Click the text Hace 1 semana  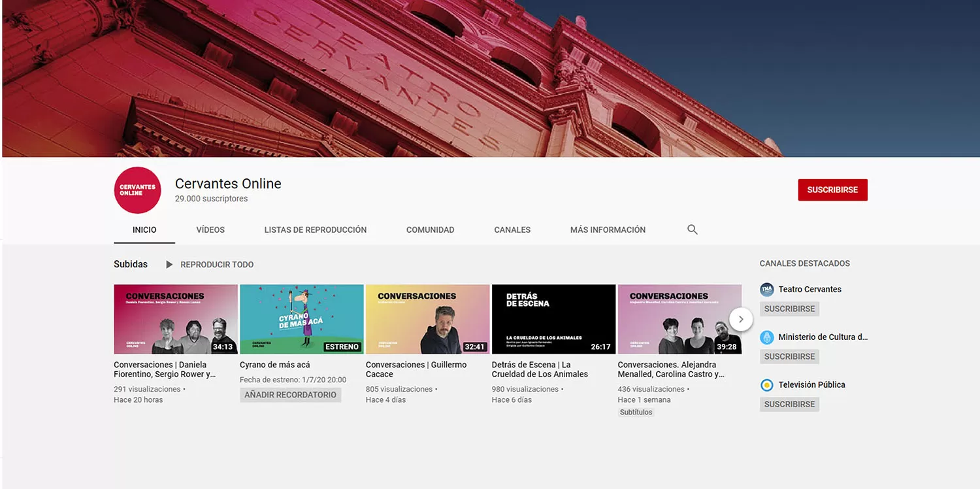pos(644,400)
